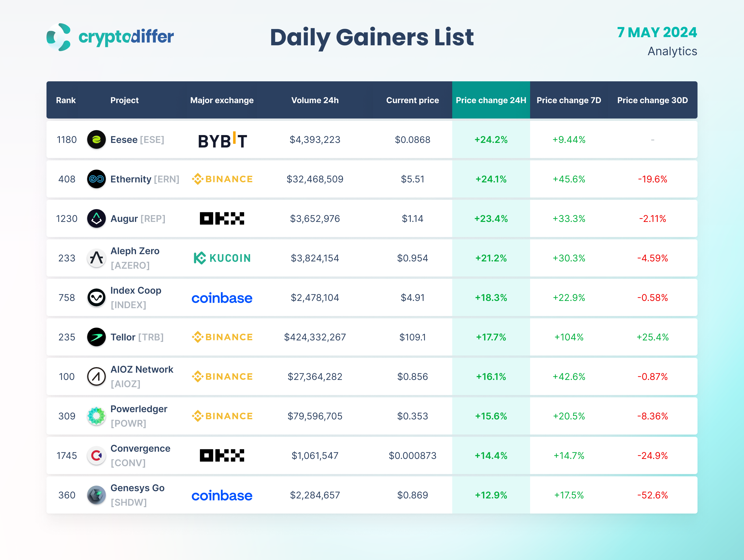Image resolution: width=744 pixels, height=560 pixels.
Task: Click the AIOZ Network coin icon
Action: coord(96,376)
